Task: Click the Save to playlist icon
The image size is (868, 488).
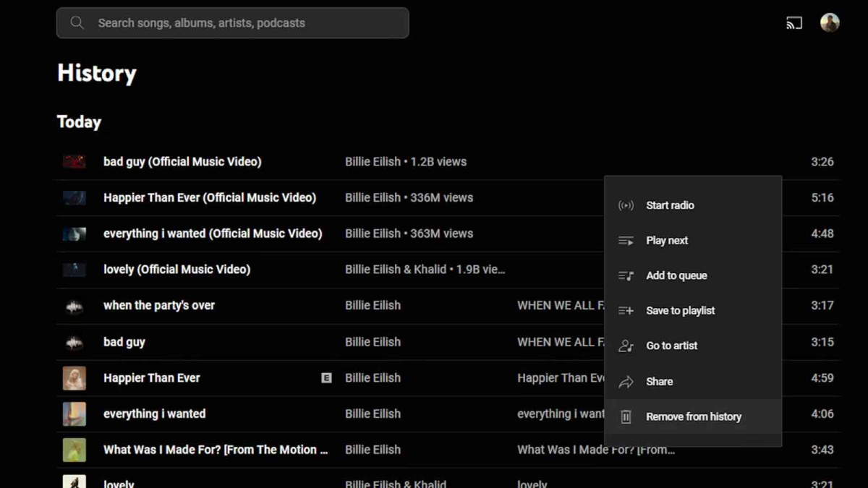Action: point(626,311)
